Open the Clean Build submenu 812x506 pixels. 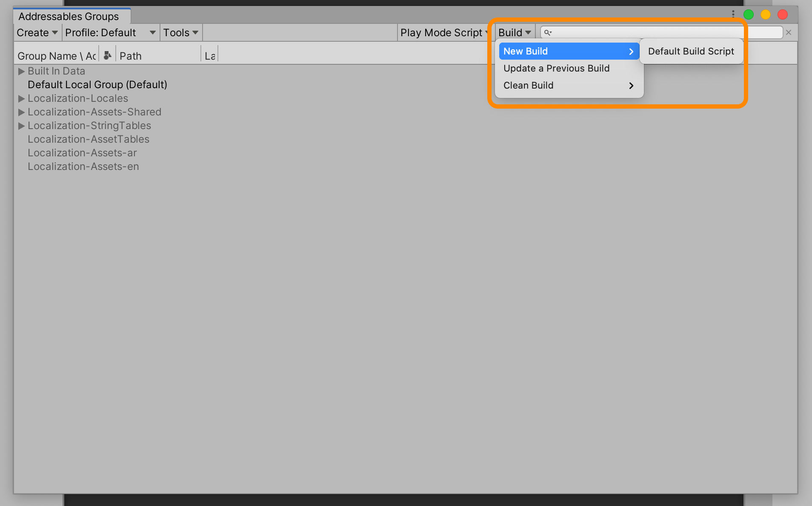[528, 85]
